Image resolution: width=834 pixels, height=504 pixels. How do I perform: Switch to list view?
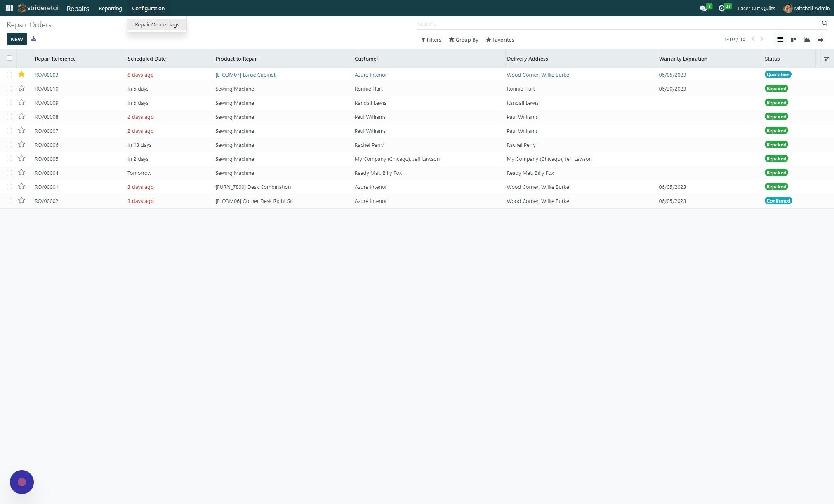point(780,40)
